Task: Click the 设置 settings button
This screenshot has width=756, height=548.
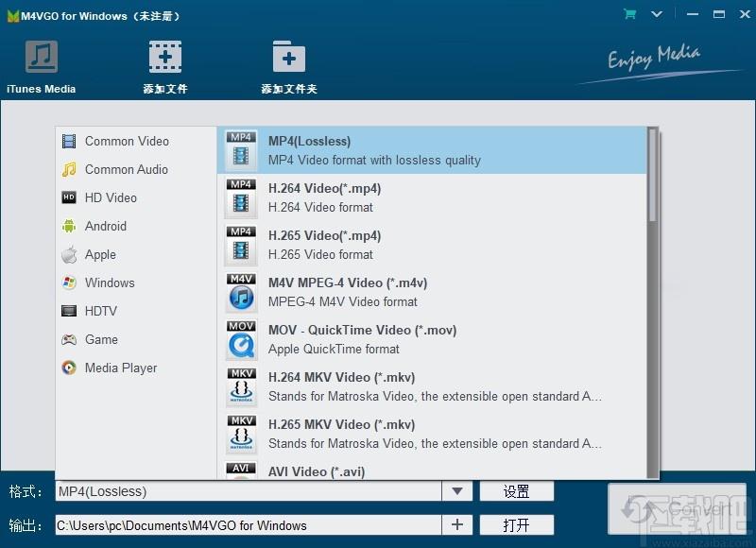Action: tap(516, 491)
